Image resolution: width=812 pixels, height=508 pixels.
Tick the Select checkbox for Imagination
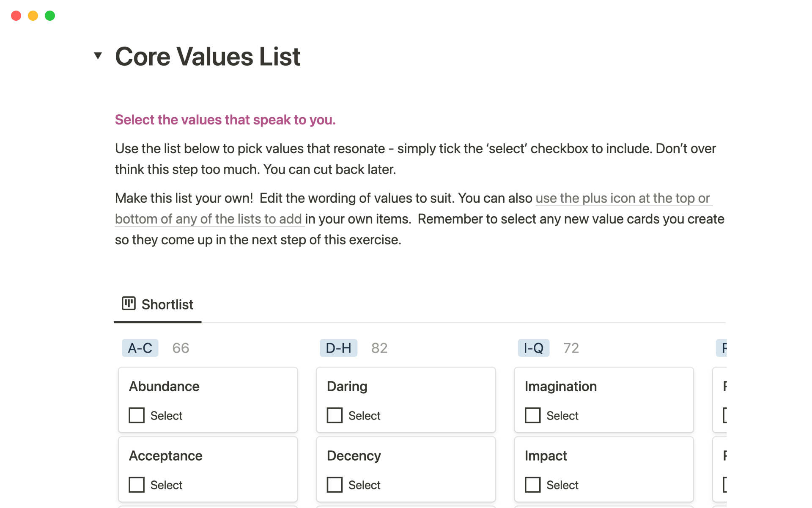point(532,415)
